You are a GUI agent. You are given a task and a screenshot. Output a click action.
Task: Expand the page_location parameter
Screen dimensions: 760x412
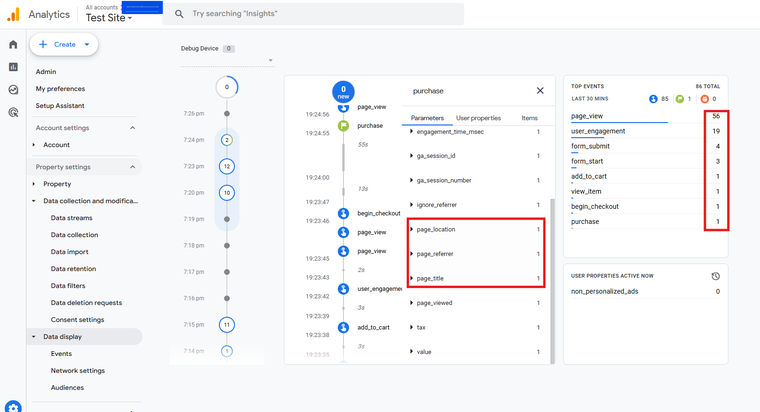(x=412, y=230)
